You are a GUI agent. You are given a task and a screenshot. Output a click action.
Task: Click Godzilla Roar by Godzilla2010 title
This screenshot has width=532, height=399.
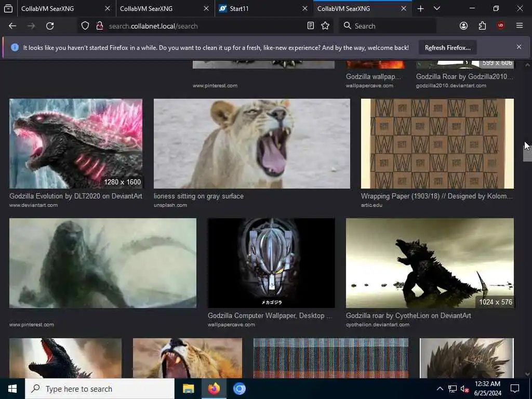coord(464,76)
